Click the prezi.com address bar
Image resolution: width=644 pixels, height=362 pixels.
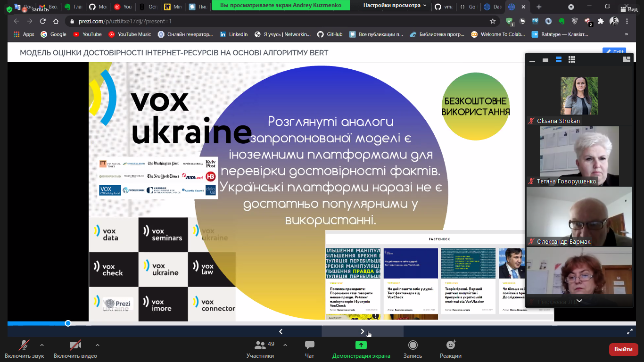coord(282,21)
